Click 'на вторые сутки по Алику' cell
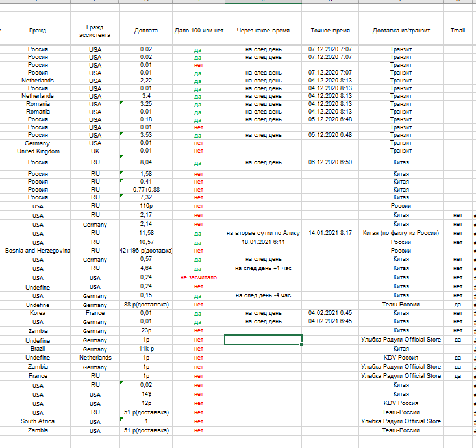This screenshot has height=448, width=476. coord(263,233)
